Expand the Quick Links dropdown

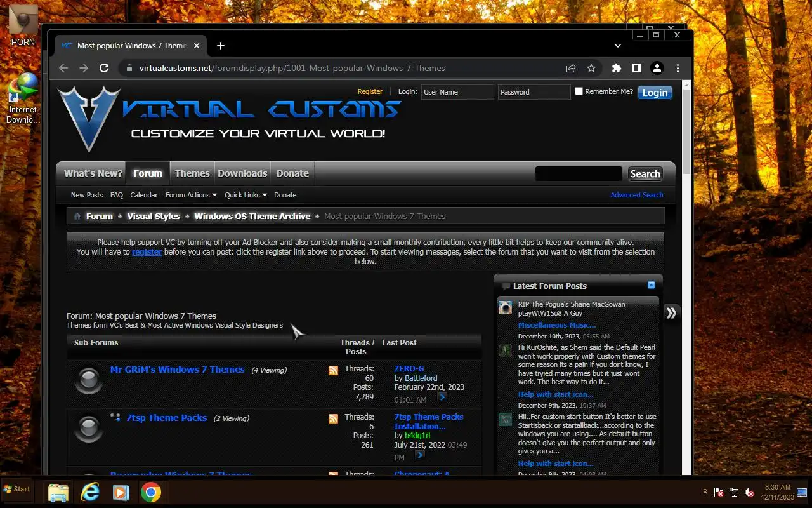246,195
